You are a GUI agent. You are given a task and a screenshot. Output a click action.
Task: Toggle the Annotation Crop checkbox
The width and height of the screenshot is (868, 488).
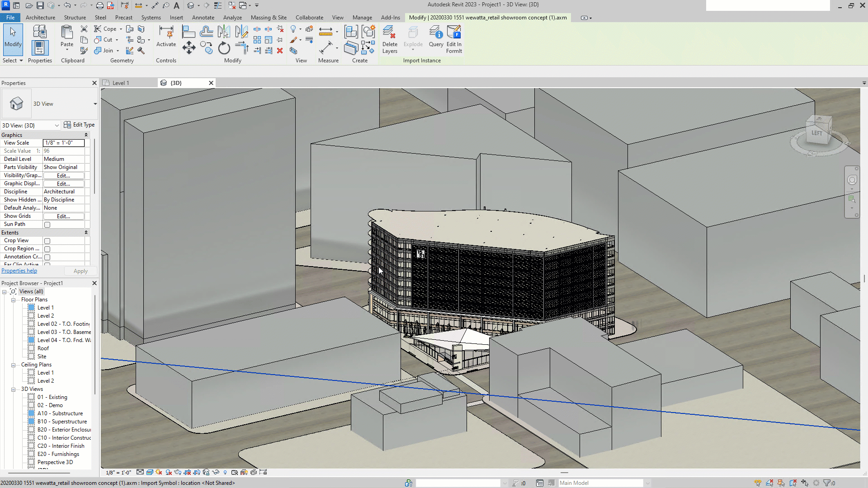coord(47,257)
